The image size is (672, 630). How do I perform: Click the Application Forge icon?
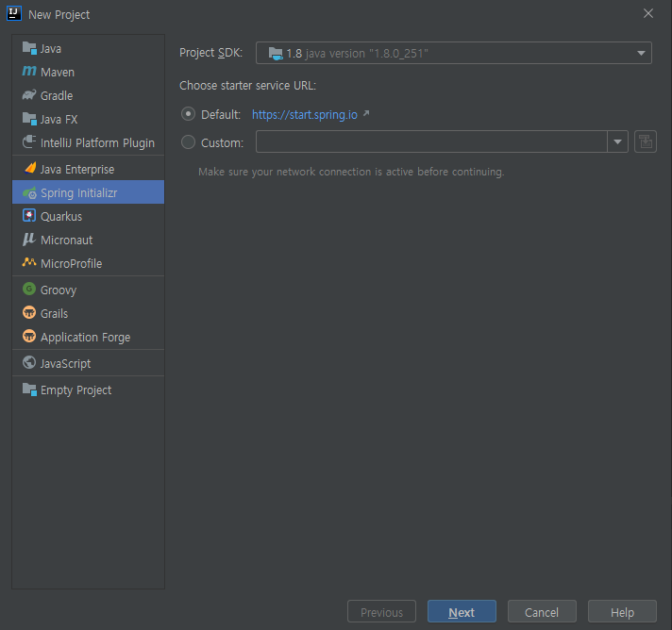[x=29, y=336]
